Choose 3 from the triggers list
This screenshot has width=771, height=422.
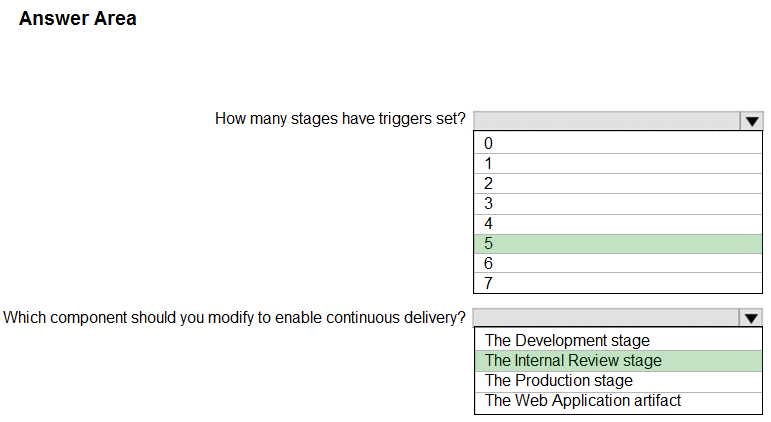tap(618, 204)
